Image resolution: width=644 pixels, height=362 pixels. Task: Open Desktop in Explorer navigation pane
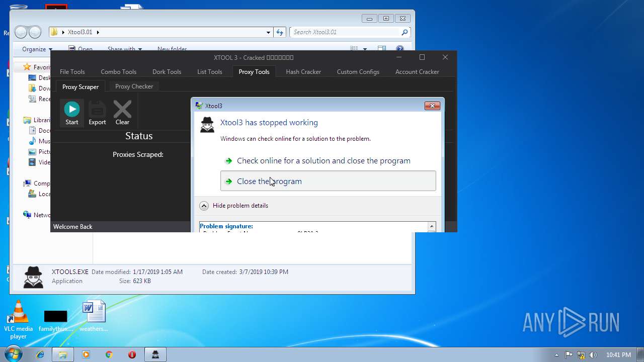click(x=39, y=78)
